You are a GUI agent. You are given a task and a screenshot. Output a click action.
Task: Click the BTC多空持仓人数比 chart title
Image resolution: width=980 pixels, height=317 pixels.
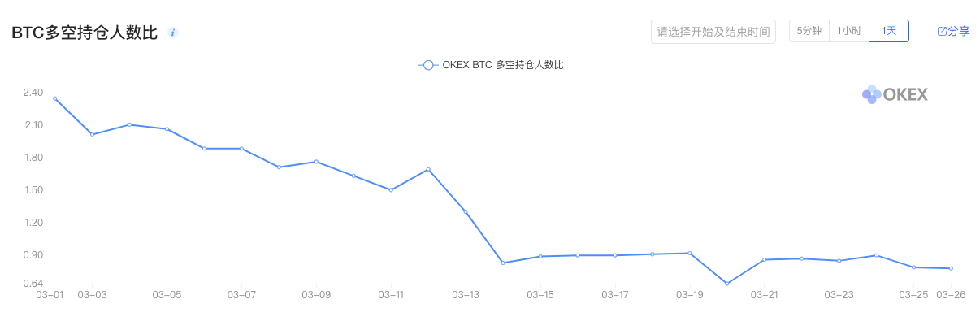pyautogui.click(x=84, y=33)
